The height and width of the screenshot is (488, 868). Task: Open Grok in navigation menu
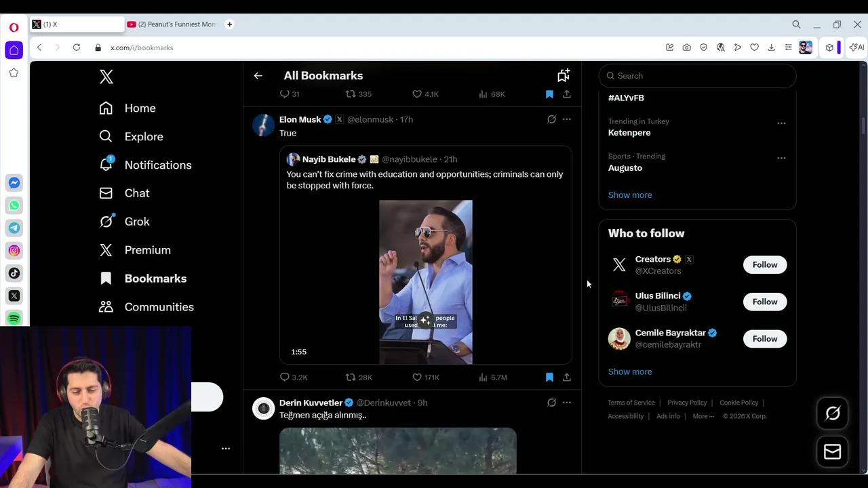tap(124, 222)
